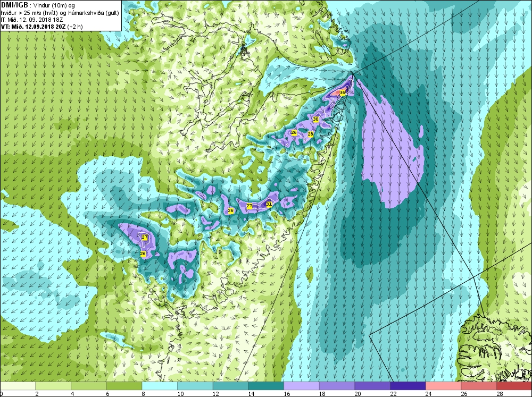The width and height of the screenshot is (532, 397).
Task: Click the yellow 36 max gust label
Action: click(342, 92)
